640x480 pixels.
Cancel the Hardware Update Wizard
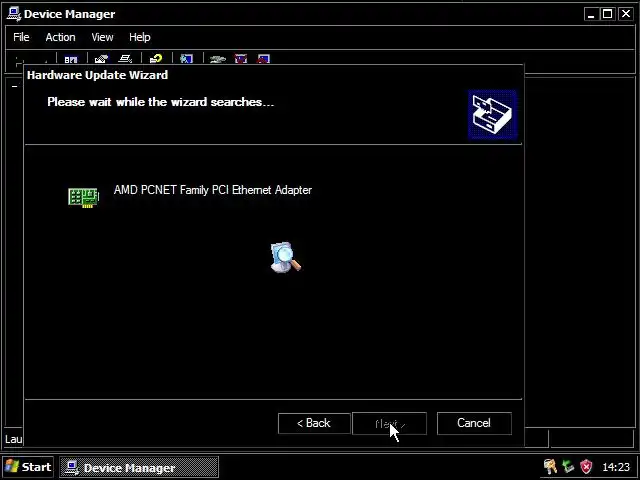point(474,423)
